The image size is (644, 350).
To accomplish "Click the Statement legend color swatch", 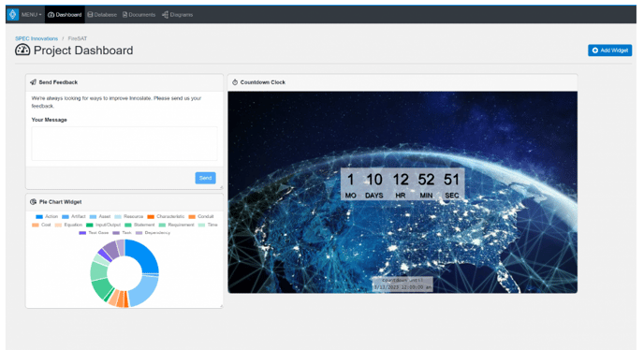I will click(x=127, y=225).
